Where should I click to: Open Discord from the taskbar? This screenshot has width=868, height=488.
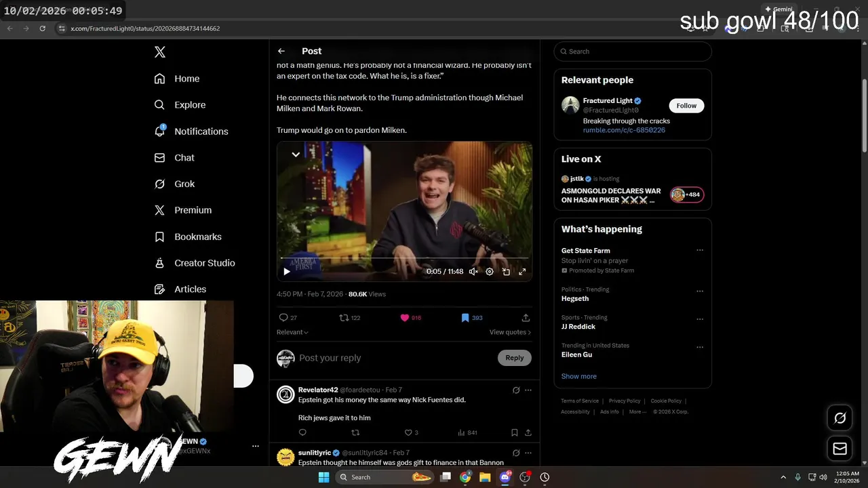pos(505,477)
